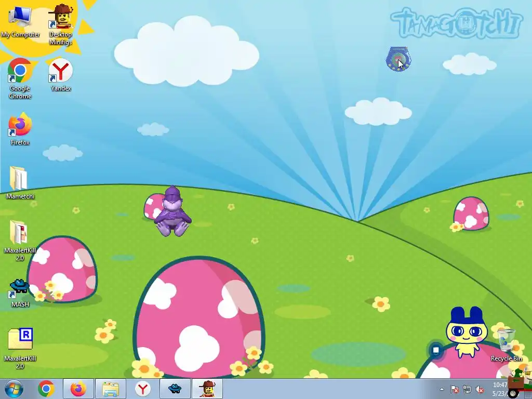Open the Windows Start menu orb

pos(14,389)
